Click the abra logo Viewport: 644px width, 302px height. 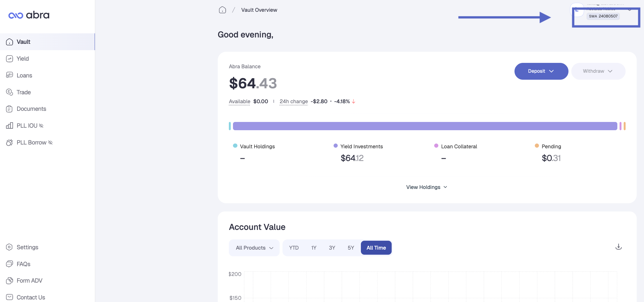[29, 15]
